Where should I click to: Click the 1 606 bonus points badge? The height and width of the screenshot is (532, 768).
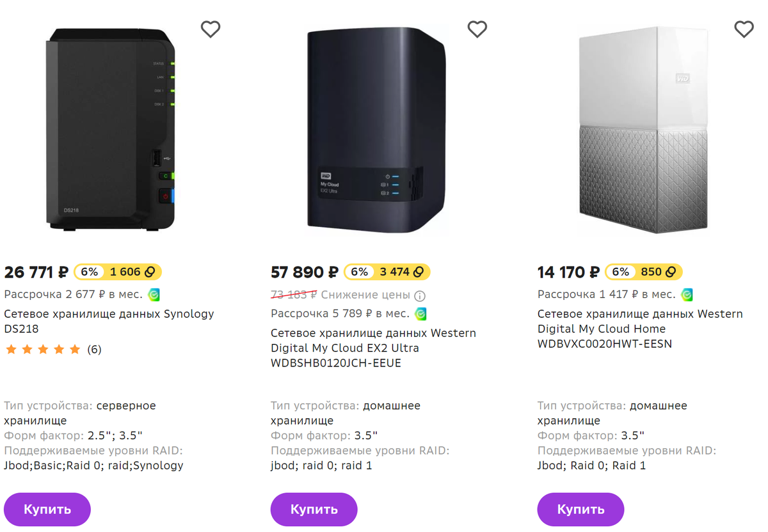pos(118,272)
